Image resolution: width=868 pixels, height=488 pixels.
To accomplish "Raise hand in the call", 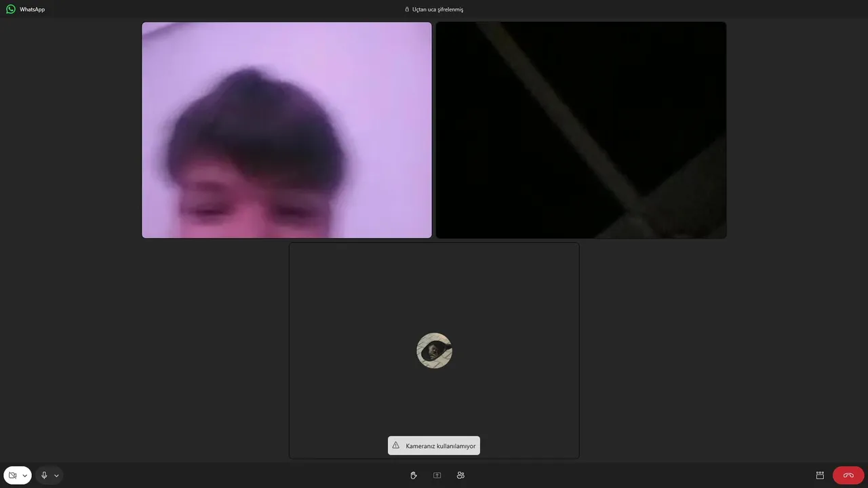I will click(414, 476).
